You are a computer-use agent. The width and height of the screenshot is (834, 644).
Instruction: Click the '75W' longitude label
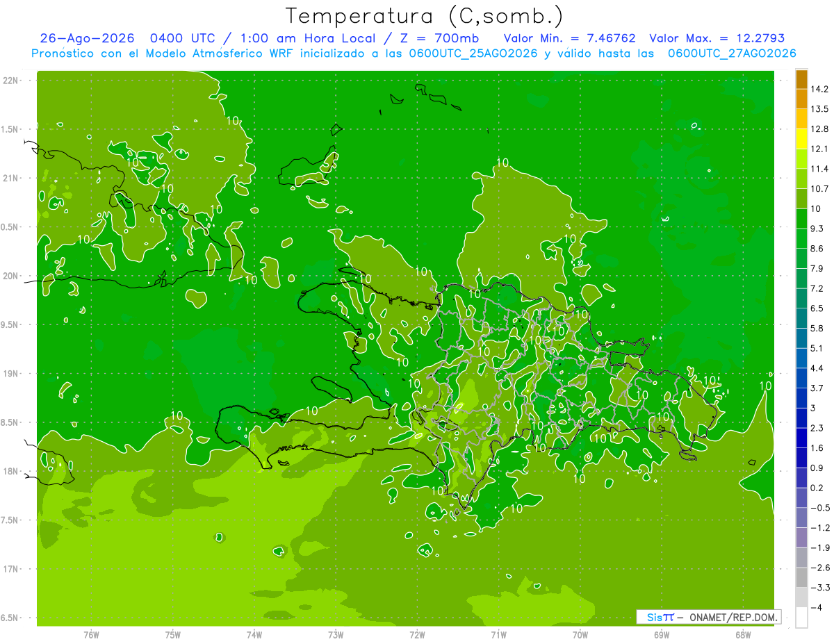click(x=172, y=635)
